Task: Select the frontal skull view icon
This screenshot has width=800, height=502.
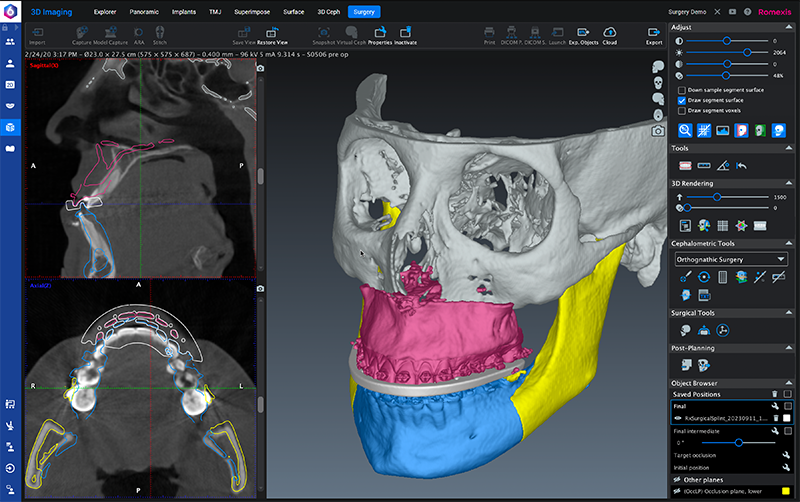Action: (x=658, y=83)
